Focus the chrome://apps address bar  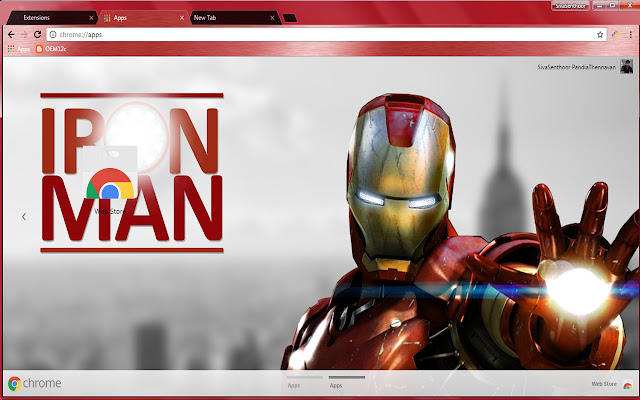(327, 35)
